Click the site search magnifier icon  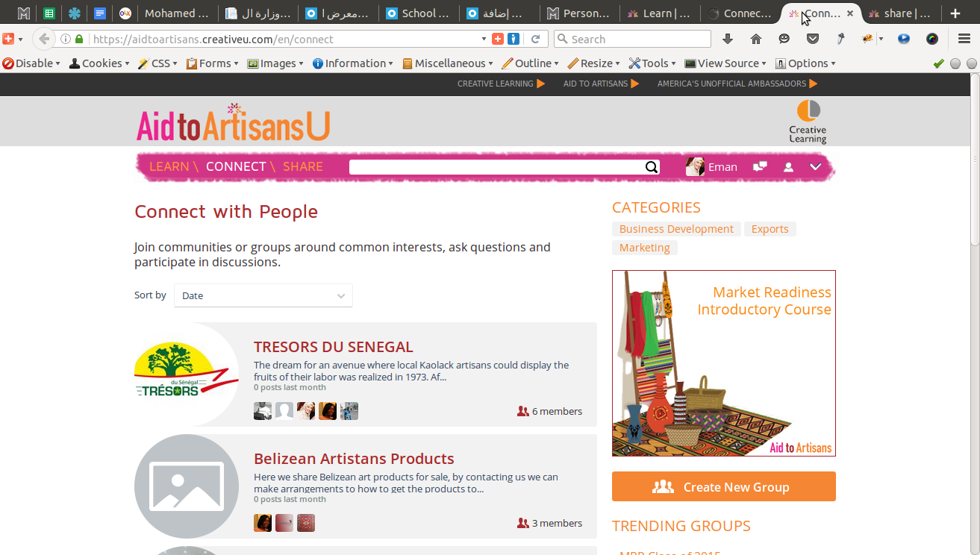[652, 167]
